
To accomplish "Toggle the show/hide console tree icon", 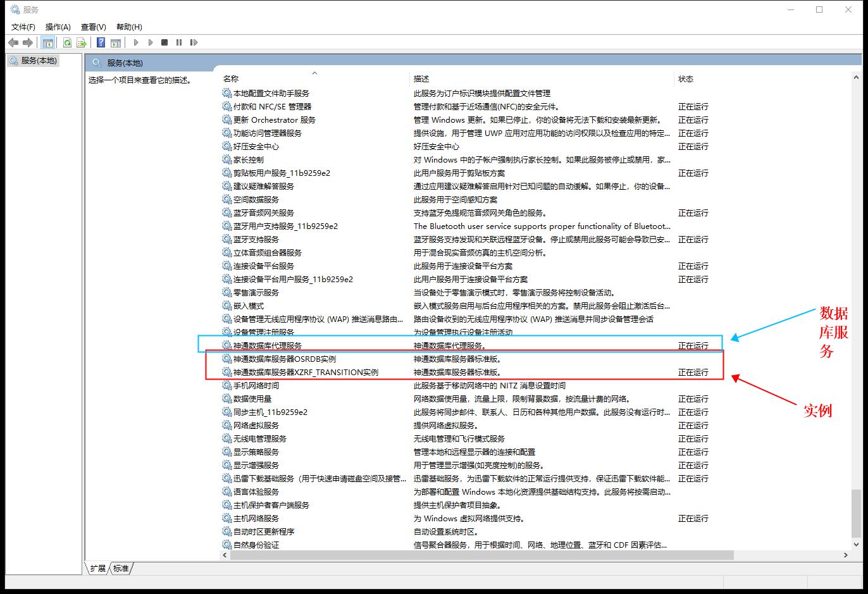I will (x=47, y=42).
